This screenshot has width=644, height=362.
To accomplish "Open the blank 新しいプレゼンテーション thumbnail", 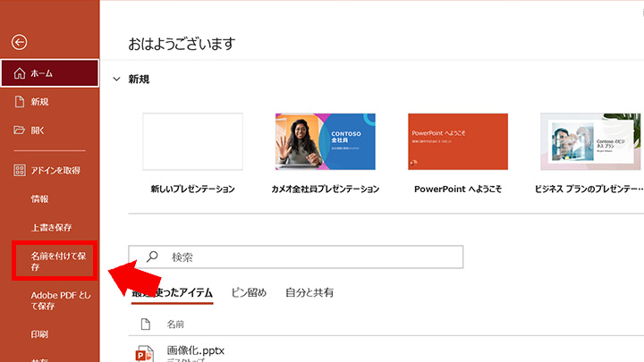I will 192,141.
